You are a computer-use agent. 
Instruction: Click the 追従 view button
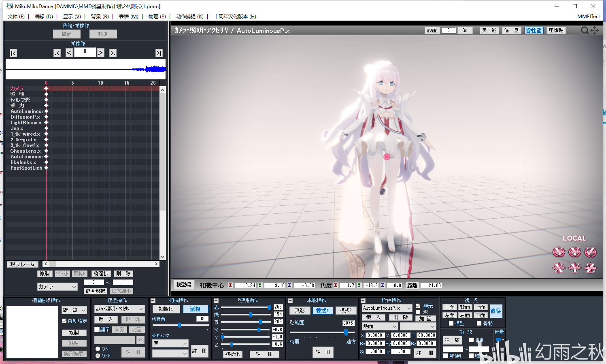495,311
